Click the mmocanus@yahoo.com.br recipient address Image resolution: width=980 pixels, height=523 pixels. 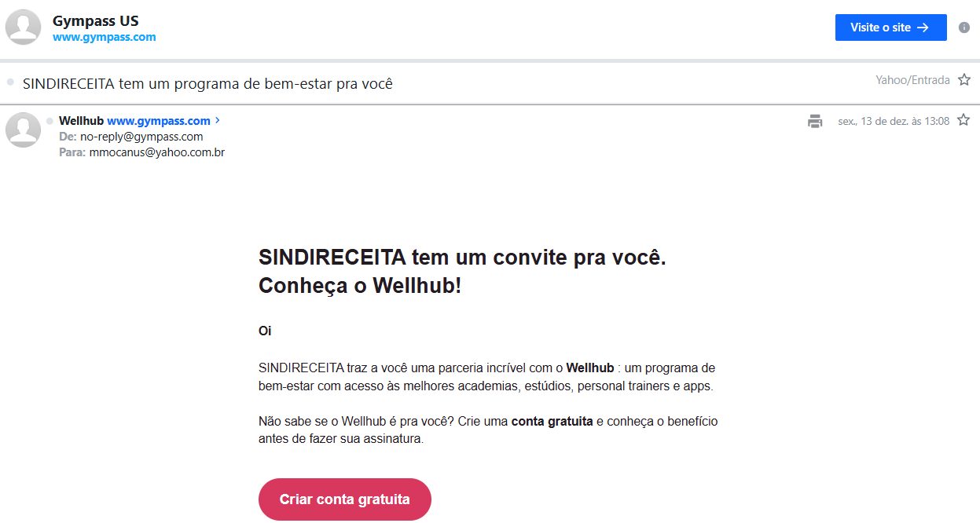click(x=157, y=152)
